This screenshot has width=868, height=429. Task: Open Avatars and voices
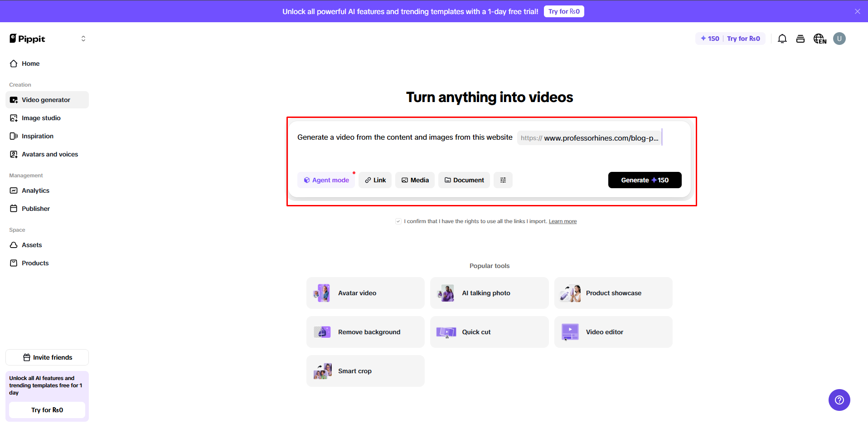[47, 154]
